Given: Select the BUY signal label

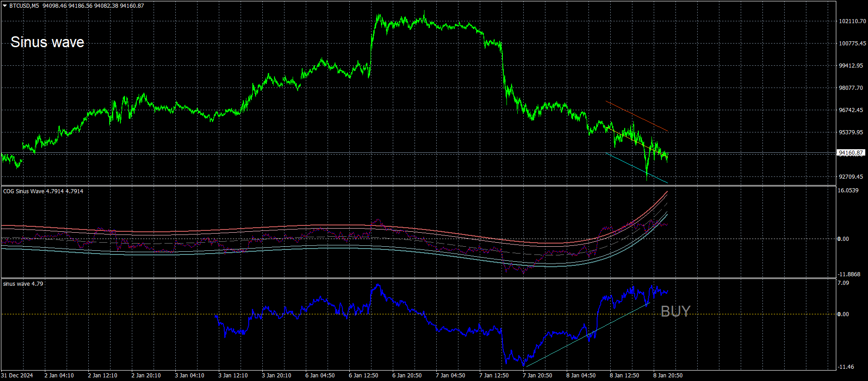Looking at the screenshot, I should 675,311.
